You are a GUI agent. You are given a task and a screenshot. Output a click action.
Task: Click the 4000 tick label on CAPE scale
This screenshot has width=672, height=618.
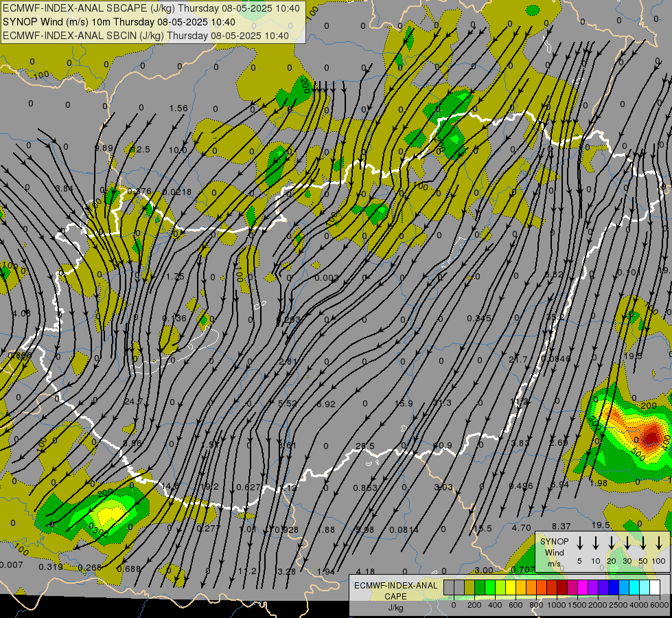click(639, 605)
